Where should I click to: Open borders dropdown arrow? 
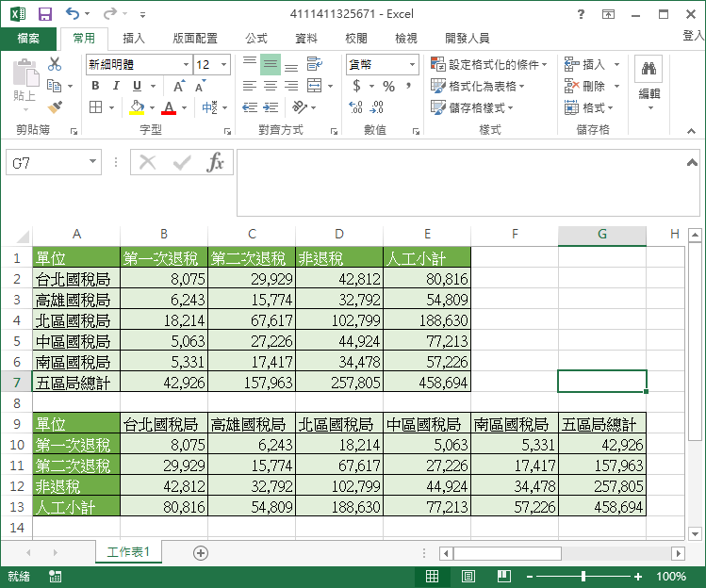pyautogui.click(x=111, y=107)
